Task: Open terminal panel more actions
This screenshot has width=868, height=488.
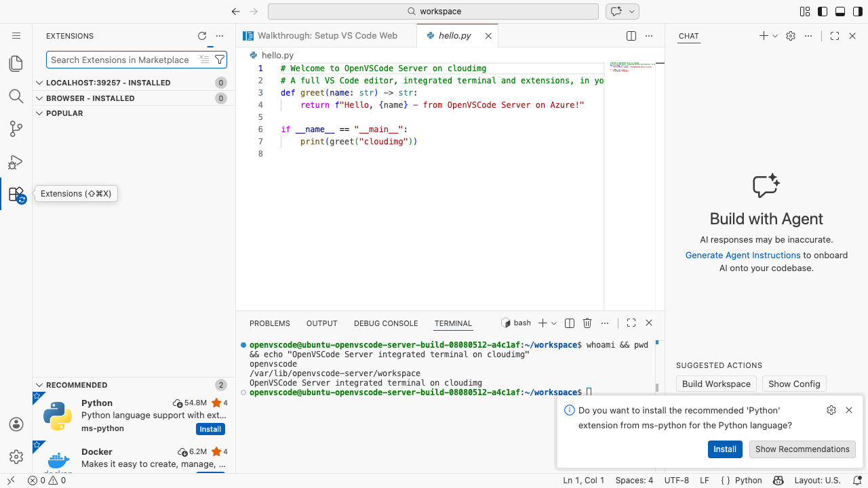Action: click(x=605, y=323)
